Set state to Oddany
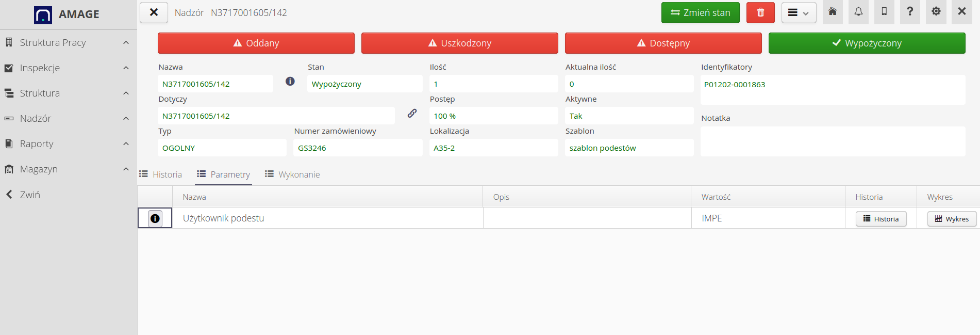Image resolution: width=980 pixels, height=335 pixels. [x=256, y=43]
